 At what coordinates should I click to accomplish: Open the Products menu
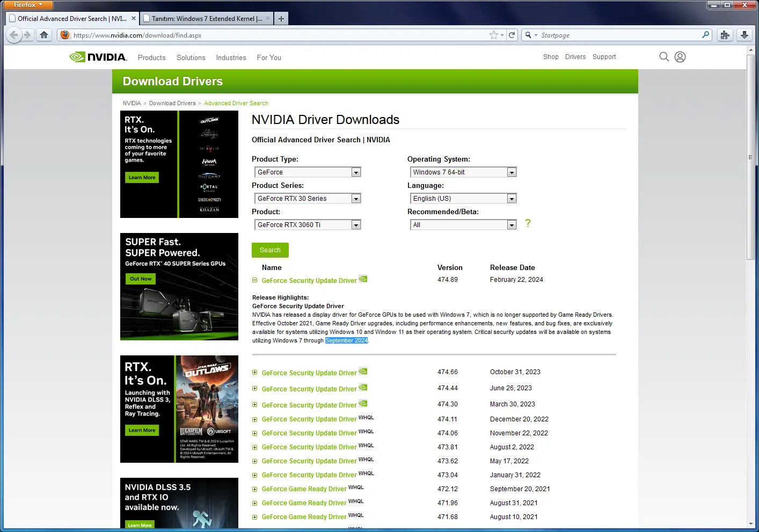[x=152, y=57]
